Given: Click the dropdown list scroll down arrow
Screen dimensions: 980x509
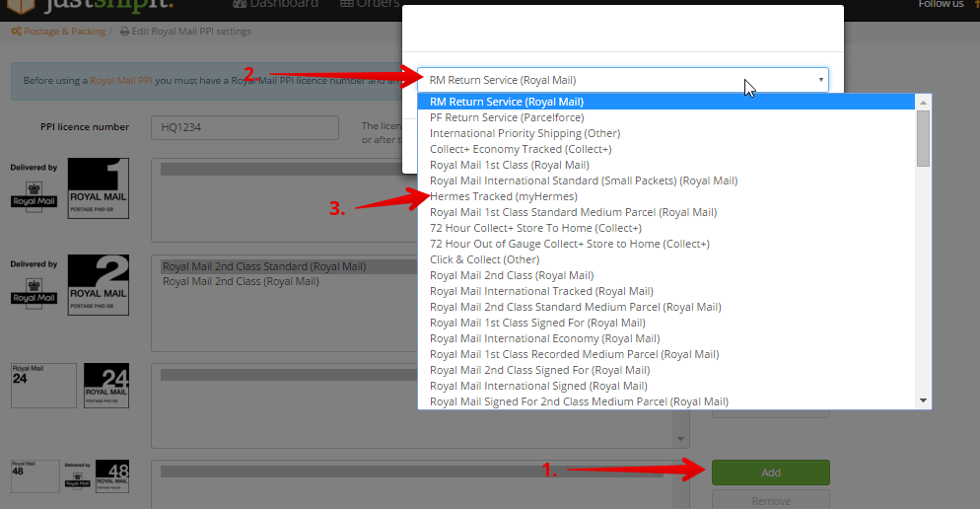Looking at the screenshot, I should click(x=923, y=400).
